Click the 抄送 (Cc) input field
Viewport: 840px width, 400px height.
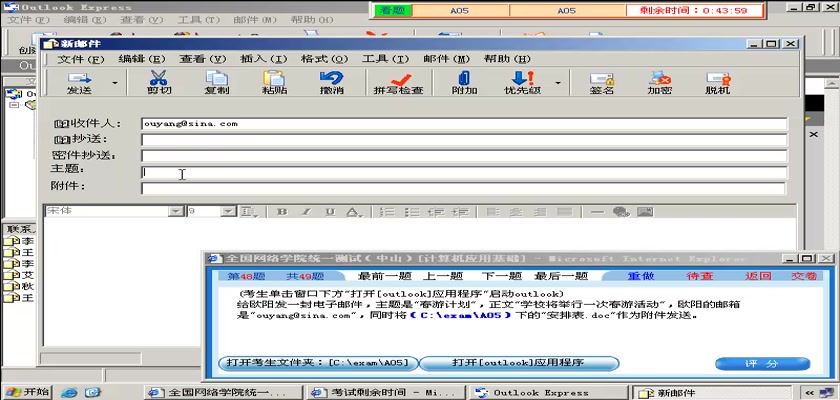click(464, 140)
